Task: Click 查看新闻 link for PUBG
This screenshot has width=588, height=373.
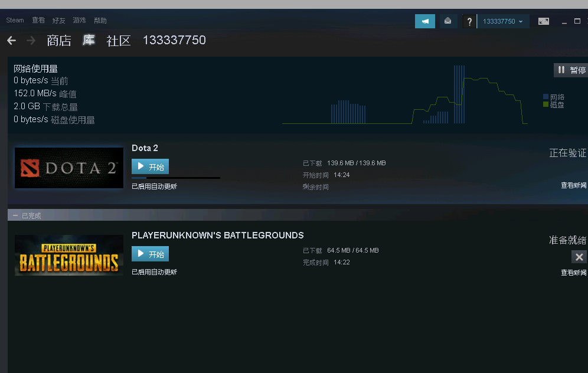Action: (573, 273)
